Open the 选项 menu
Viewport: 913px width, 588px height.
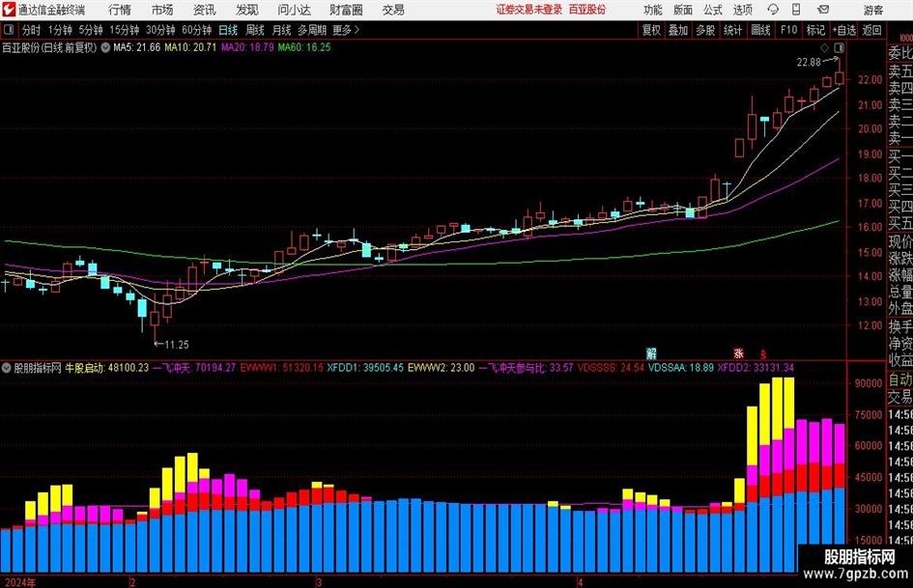(x=742, y=10)
